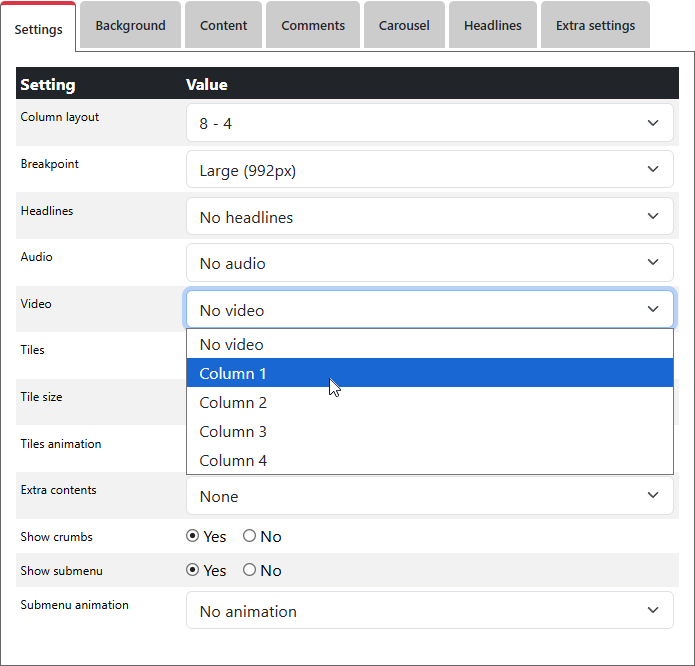
Task: Open the Extra contents dropdown
Action: point(429,496)
